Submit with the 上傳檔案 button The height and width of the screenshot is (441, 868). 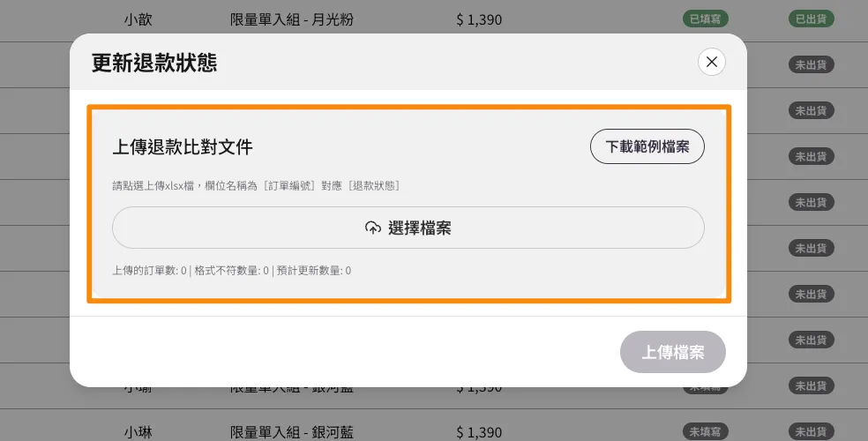pos(672,352)
